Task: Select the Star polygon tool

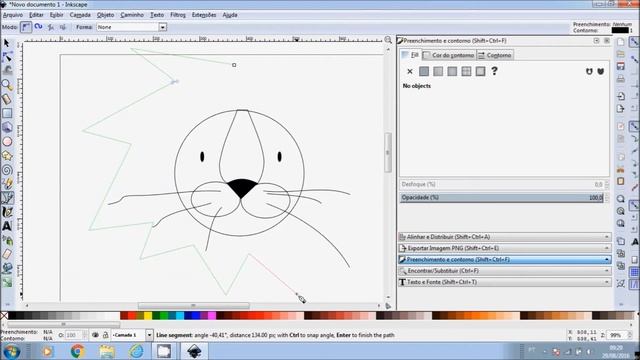Action: [7, 156]
